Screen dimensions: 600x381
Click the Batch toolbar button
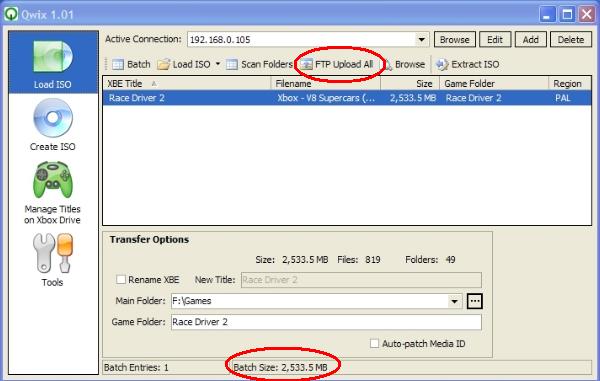[131, 64]
